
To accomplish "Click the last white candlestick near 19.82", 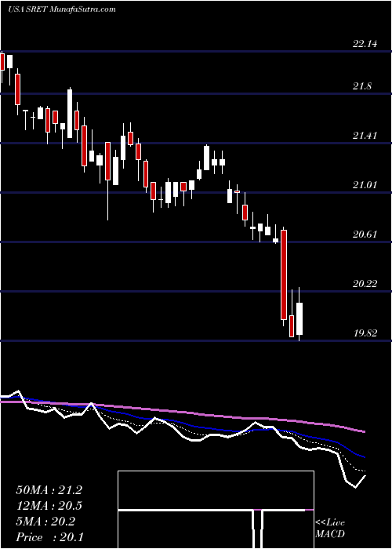I will pos(299,318).
